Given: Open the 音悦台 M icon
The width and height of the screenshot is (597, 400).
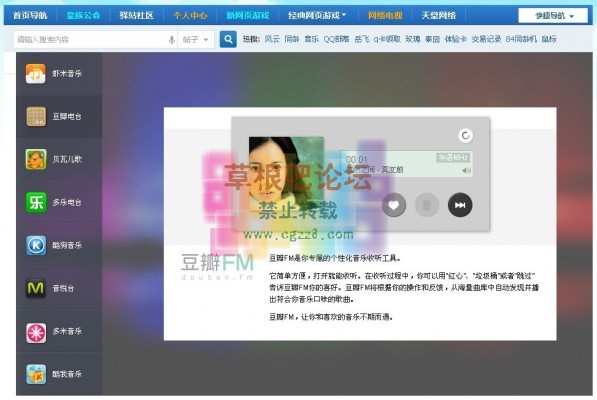Looking at the screenshot, I should point(36,288).
